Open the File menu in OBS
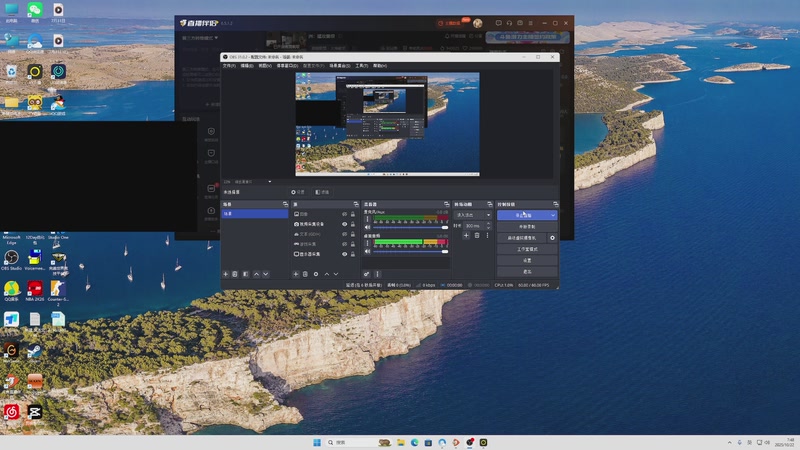This screenshot has height=450, width=800. tap(229, 66)
